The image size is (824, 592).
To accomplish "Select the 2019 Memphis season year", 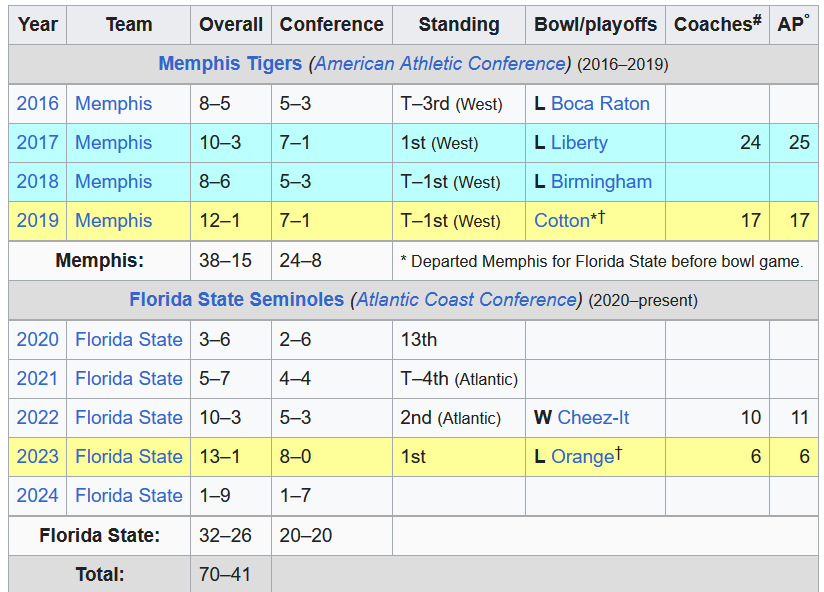I will pos(38,221).
